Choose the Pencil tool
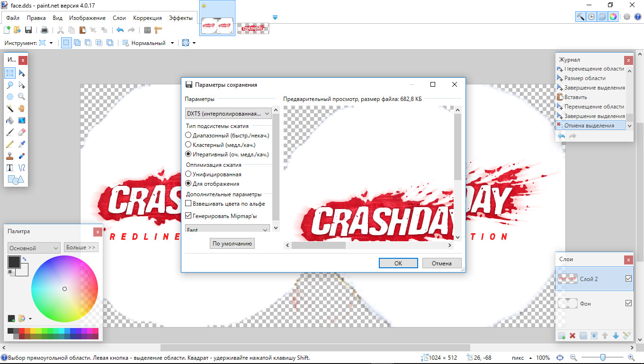Viewport: 644px width, 364px height. (10, 144)
